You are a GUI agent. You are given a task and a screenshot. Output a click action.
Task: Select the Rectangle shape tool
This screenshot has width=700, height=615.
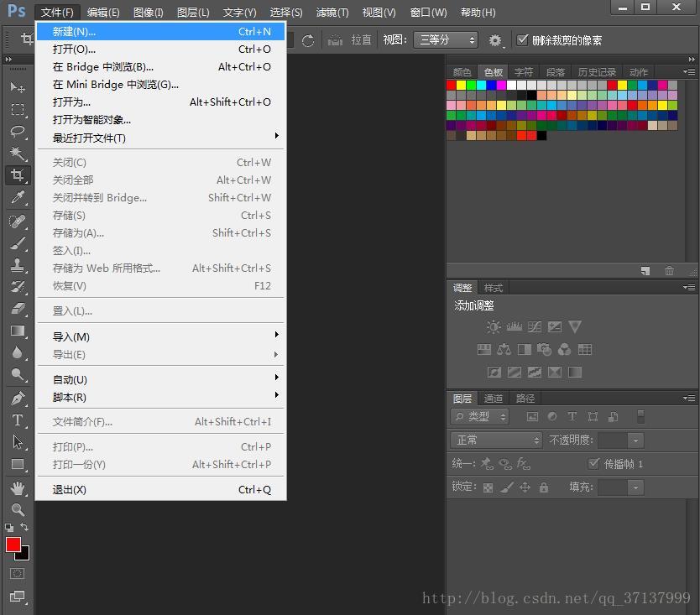[18, 464]
